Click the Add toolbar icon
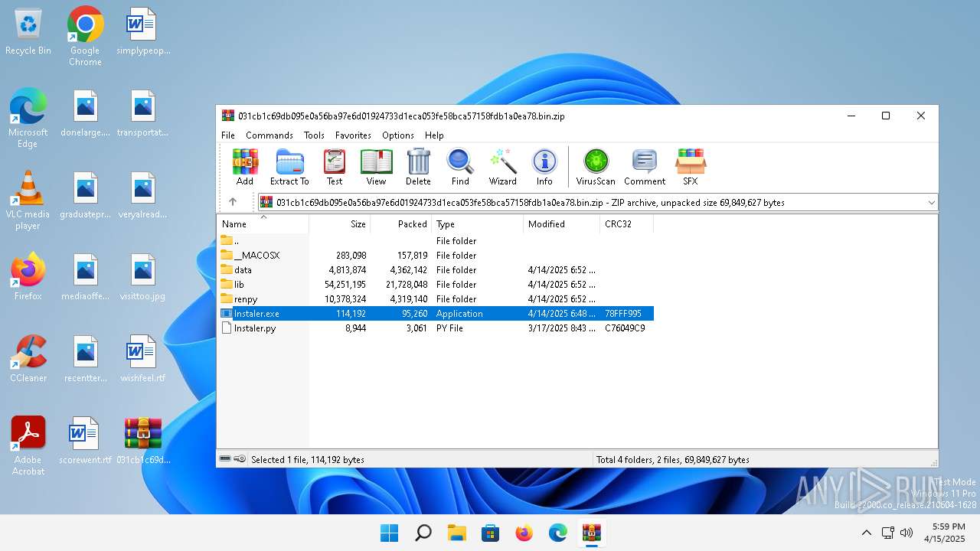The image size is (980, 551). (x=245, y=167)
